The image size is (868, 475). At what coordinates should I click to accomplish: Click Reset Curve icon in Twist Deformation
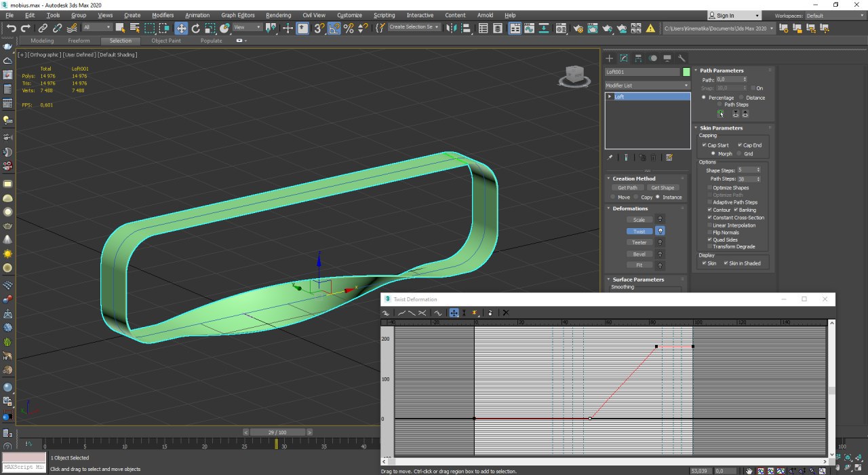click(x=489, y=313)
